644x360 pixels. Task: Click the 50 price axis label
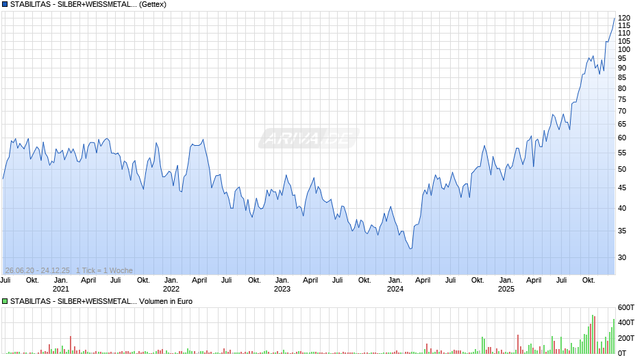tap(622, 169)
